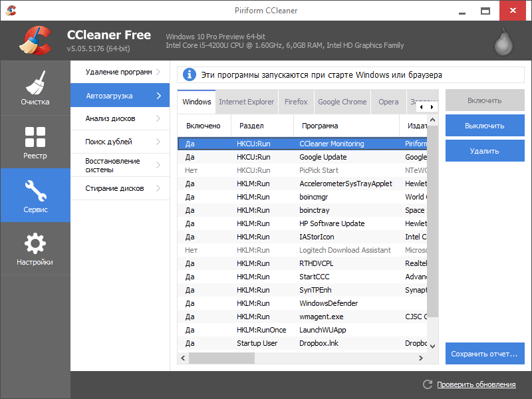The image size is (532, 399).
Task: Select the Logitech Download Assistant row
Action: [303, 250]
